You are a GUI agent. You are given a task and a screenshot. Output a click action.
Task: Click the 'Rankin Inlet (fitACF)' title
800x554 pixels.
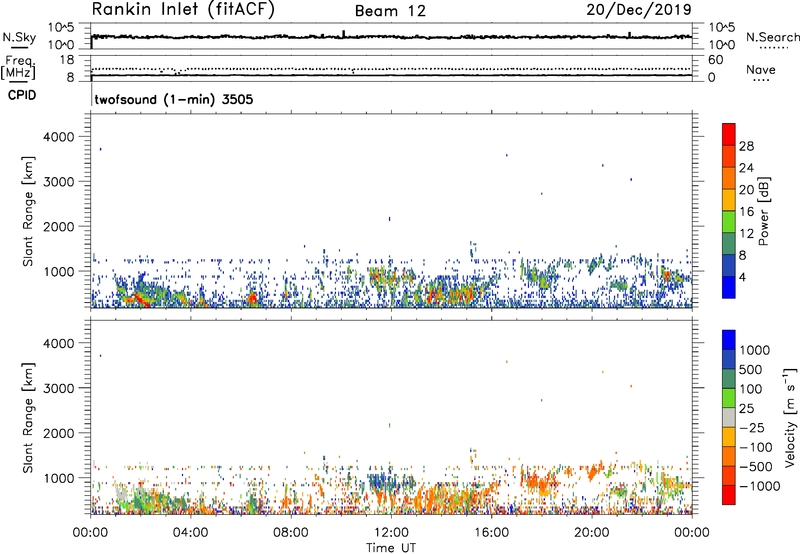[183, 10]
